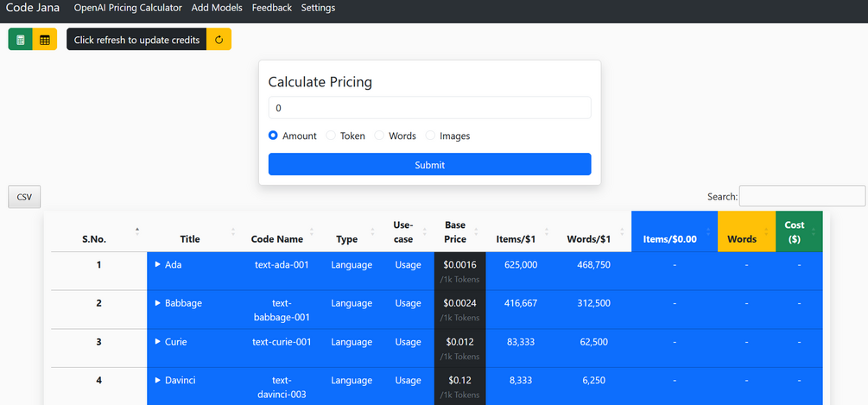Choose the Images radio option
Screen dimensions: 868x405
tap(430, 136)
